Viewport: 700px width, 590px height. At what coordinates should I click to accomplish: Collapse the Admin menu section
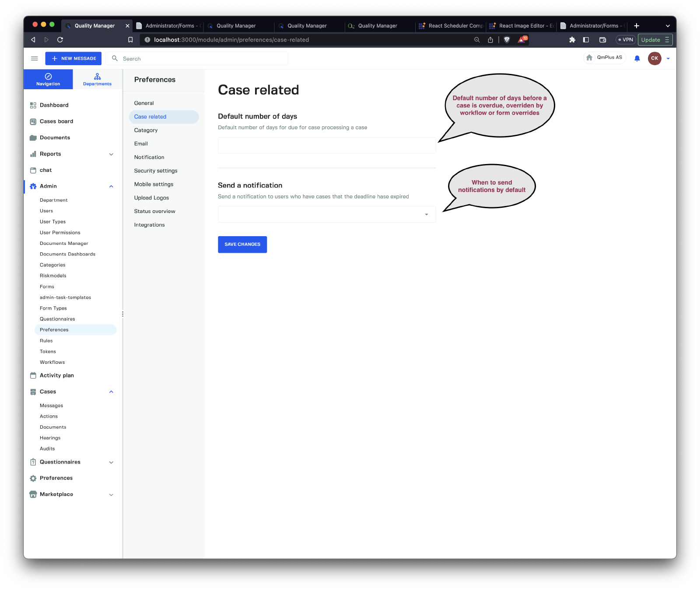pos(111,186)
